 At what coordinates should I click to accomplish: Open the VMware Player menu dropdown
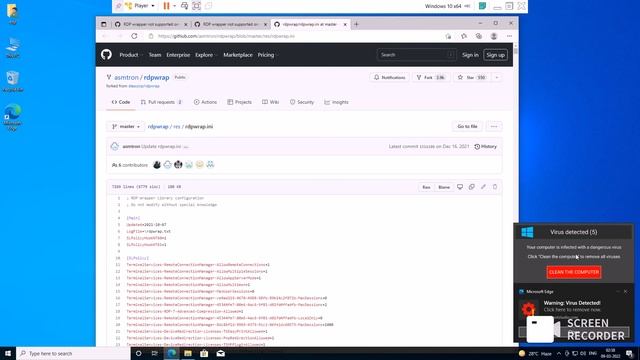point(140,6)
